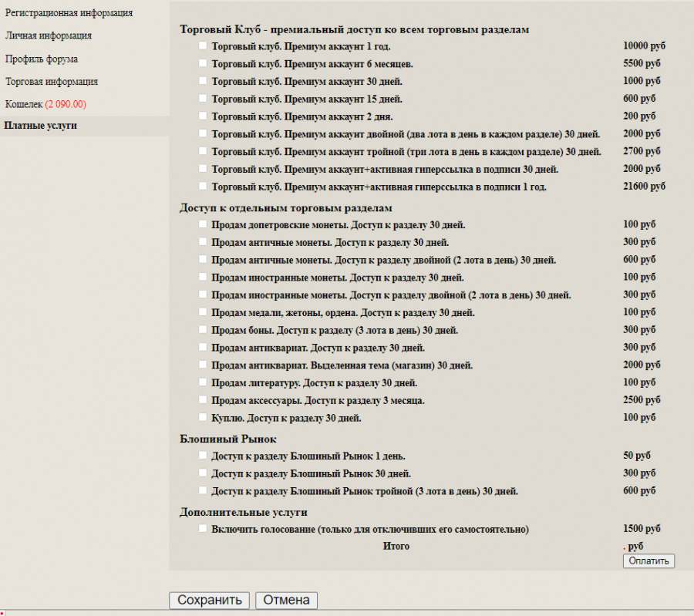The width and height of the screenshot is (694, 616).
Task: Enable античные монеты двойной checkbox
Action: click(203, 259)
